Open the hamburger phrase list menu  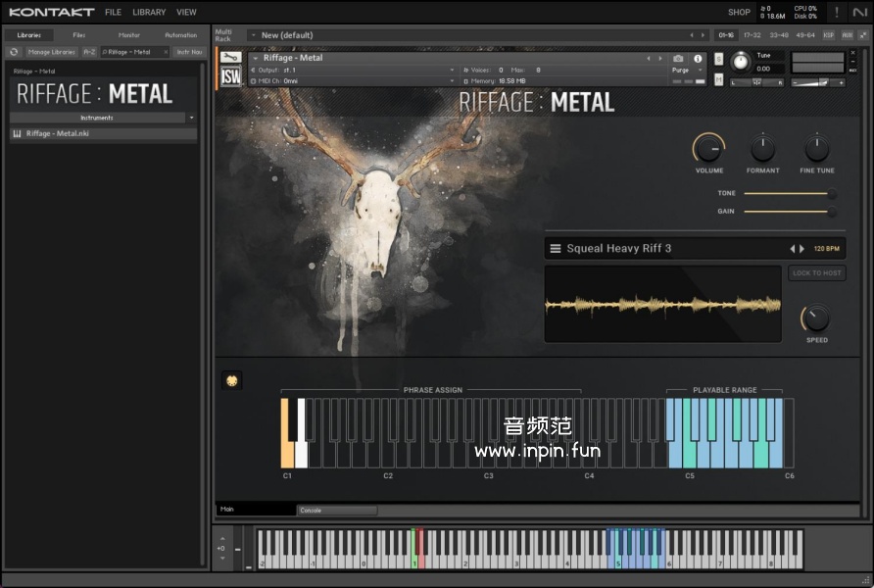(556, 249)
